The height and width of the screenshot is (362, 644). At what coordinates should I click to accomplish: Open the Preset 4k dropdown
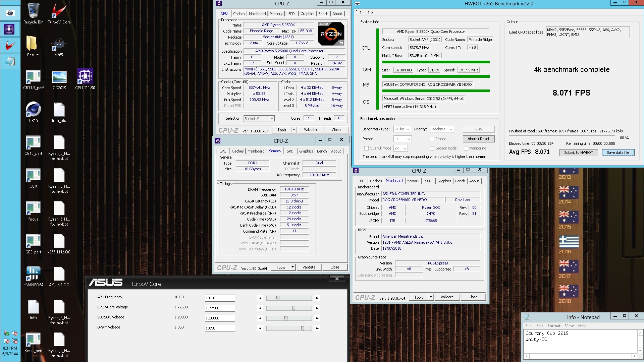point(402,139)
